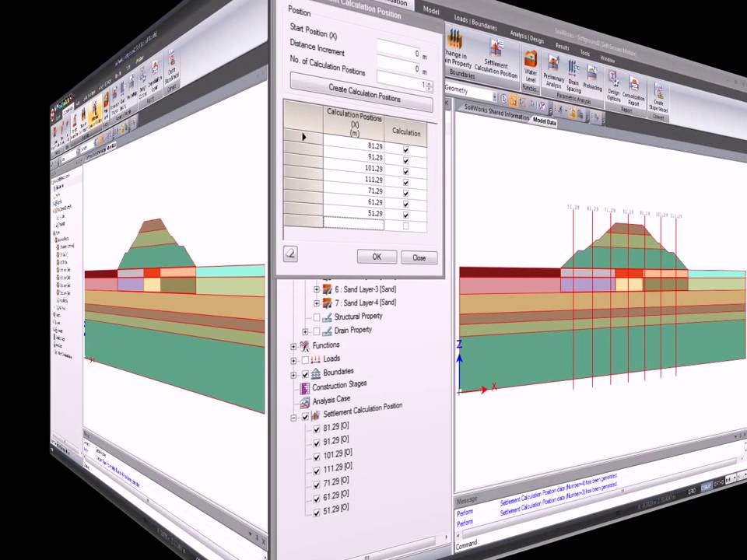
Task: Select the 111.29 cell in positions table
Action: pos(353,179)
